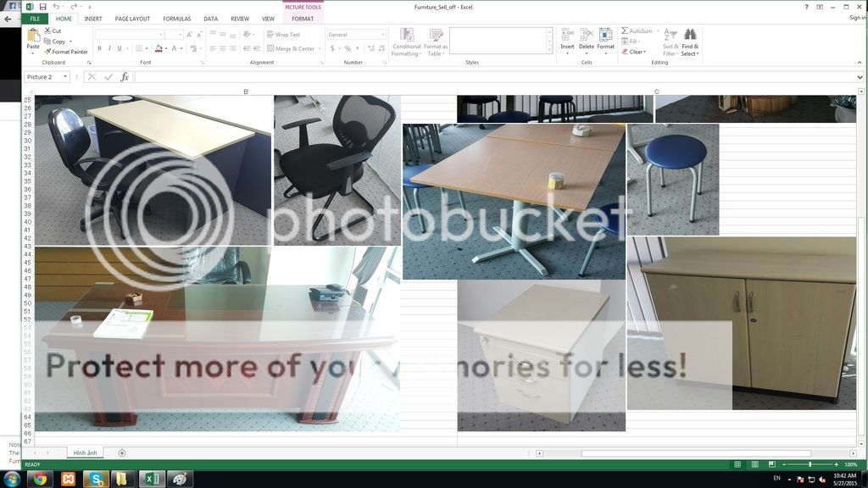Toggle Bold formatting
The height and width of the screenshot is (488, 868).
coord(100,48)
